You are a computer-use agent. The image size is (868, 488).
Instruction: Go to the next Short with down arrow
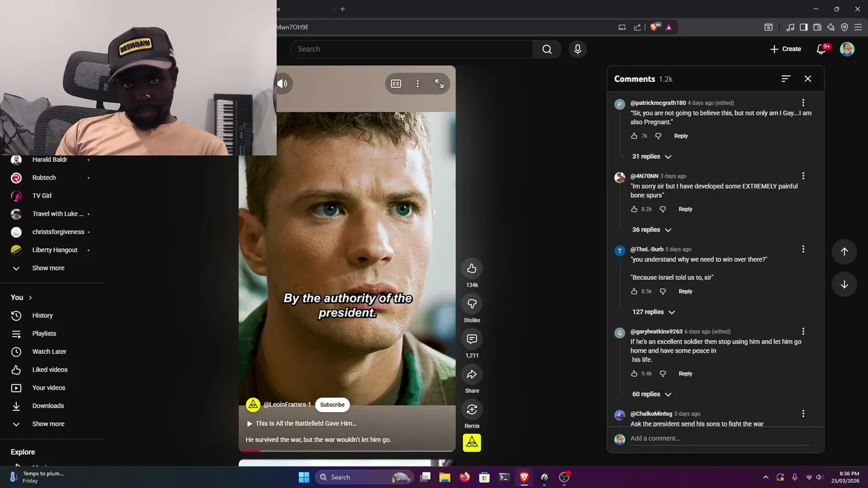click(x=844, y=285)
